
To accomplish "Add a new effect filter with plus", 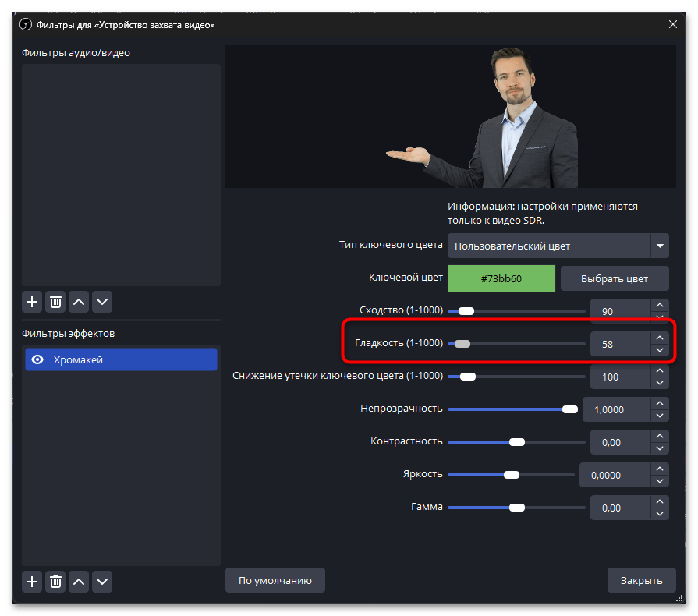I will (32, 581).
